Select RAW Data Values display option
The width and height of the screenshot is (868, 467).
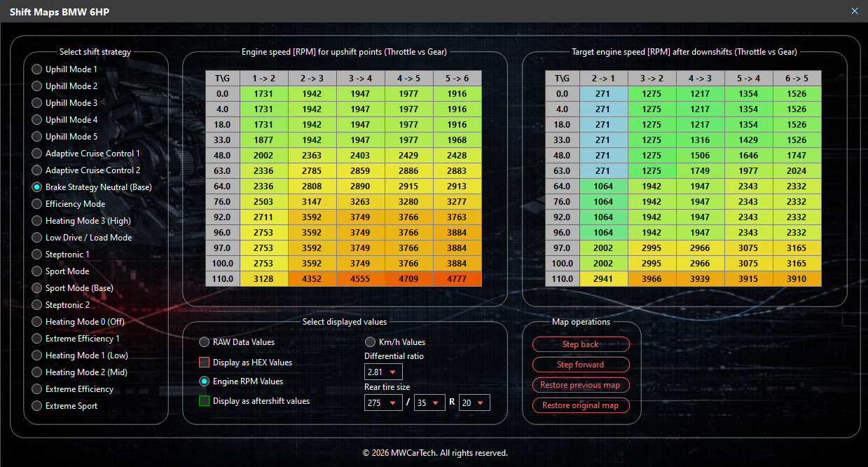click(204, 342)
